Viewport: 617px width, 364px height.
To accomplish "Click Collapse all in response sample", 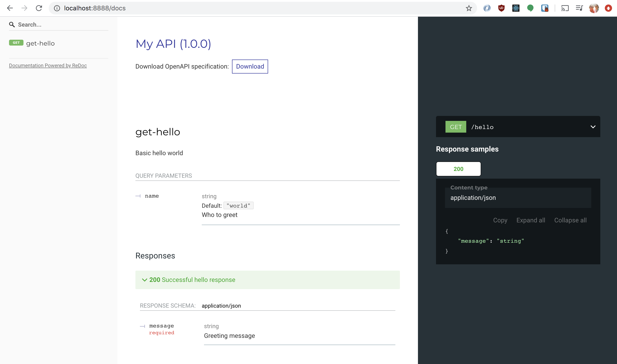I will (570, 220).
